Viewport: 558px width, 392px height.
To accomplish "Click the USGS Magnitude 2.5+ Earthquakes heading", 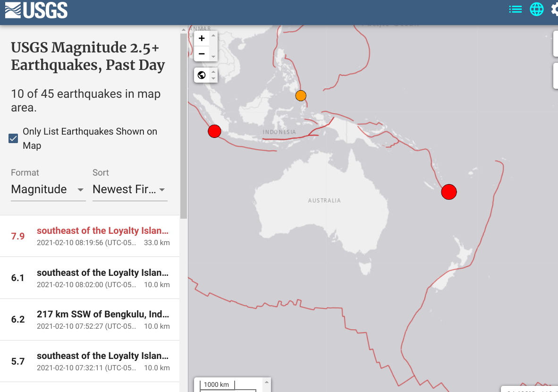I will tap(88, 56).
